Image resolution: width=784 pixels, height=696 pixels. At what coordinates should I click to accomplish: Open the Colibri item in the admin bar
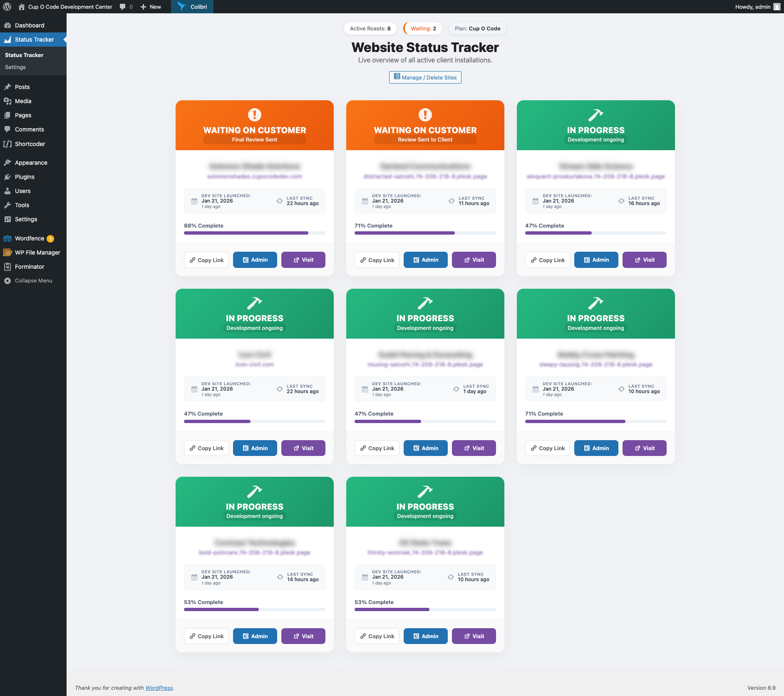pos(192,7)
